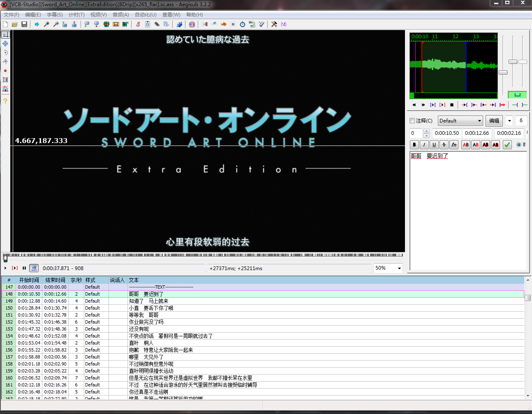This screenshot has width=532, height=414.
Task: Zoom out video with magnifier minus icon
Action: (56, 24)
